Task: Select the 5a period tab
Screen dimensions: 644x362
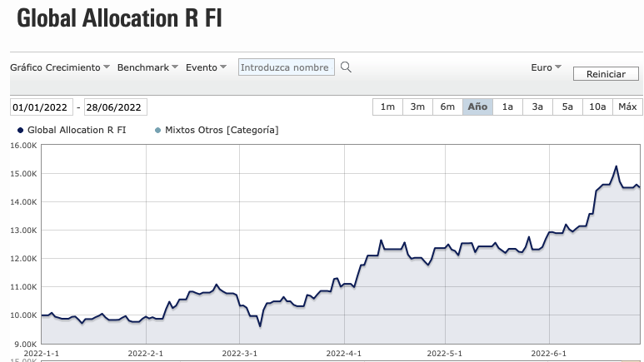Action: tap(567, 107)
